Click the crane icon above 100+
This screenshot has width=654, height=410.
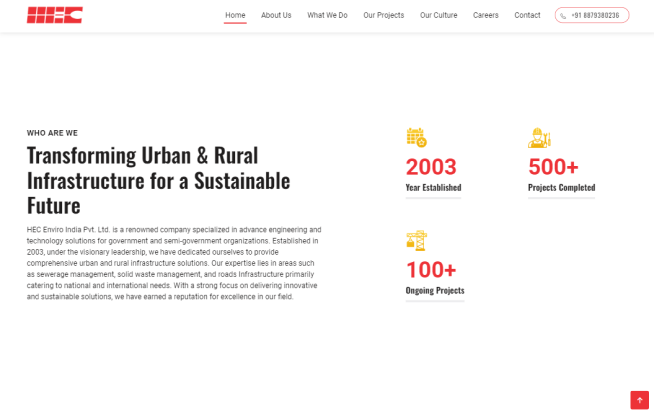(417, 240)
